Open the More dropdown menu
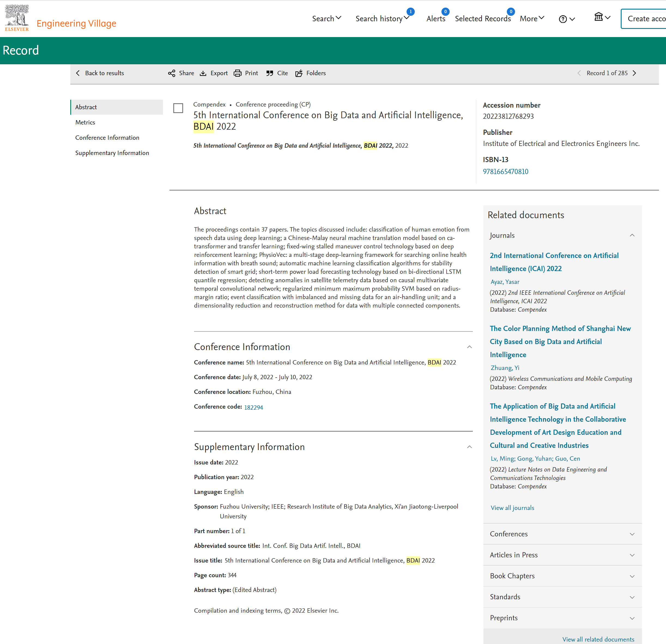 [x=532, y=19]
